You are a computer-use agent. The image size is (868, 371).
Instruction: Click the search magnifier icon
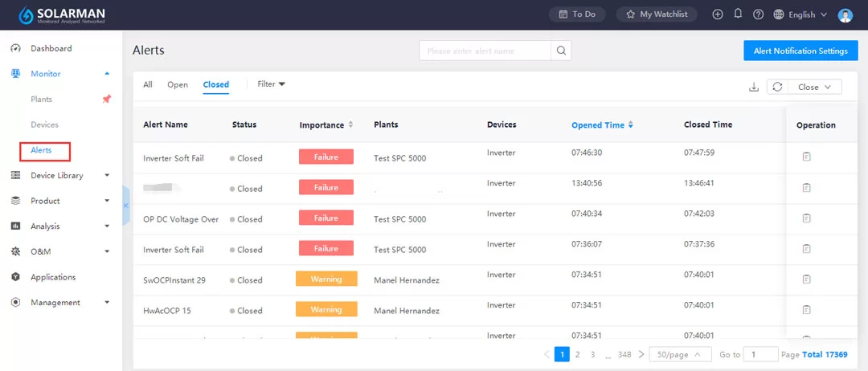(561, 51)
